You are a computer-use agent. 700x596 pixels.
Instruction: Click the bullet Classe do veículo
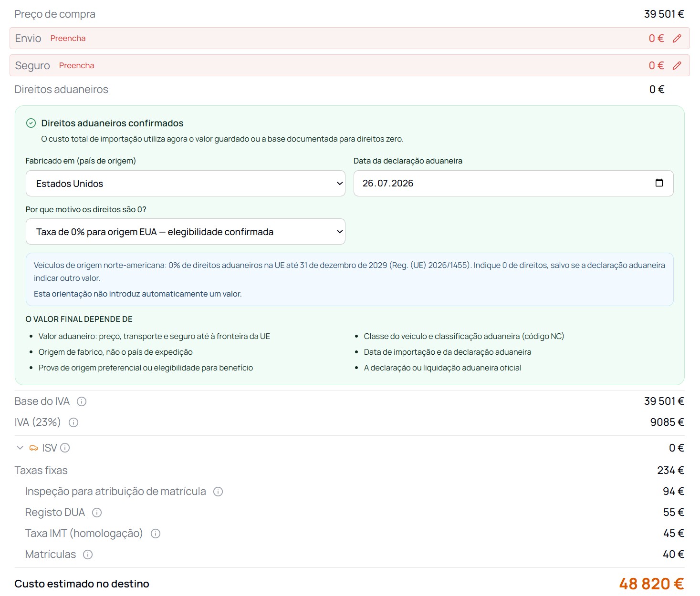[464, 337]
